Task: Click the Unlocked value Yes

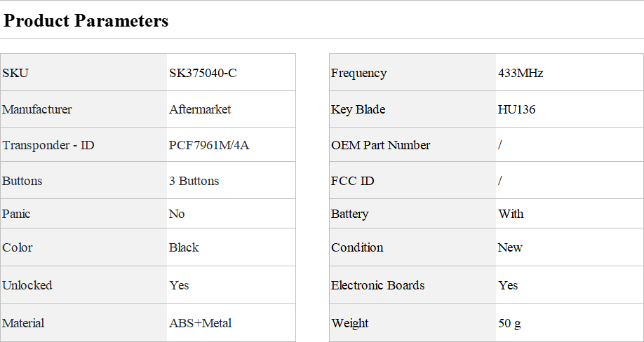Action: click(179, 285)
